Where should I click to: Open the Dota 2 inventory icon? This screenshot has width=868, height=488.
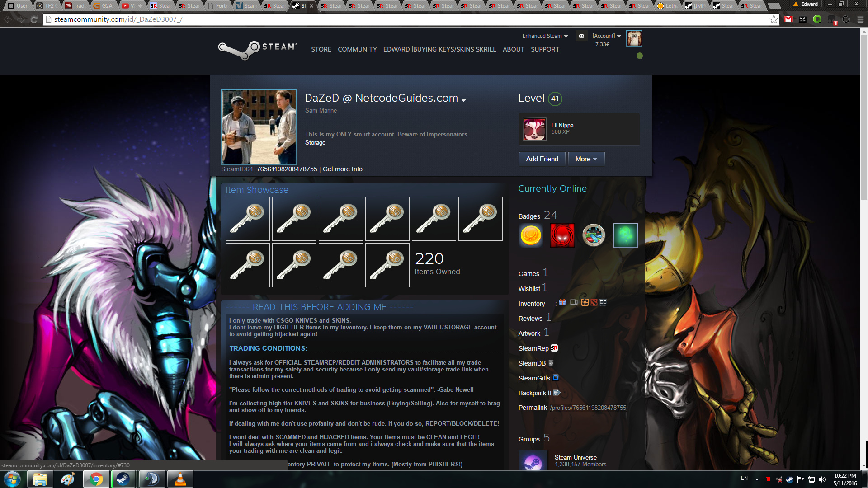(x=594, y=303)
